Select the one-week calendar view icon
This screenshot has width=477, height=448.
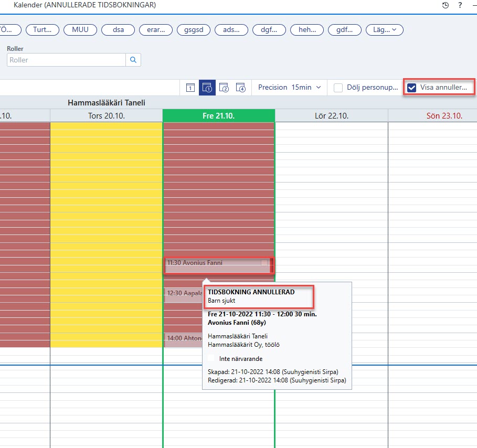207,88
